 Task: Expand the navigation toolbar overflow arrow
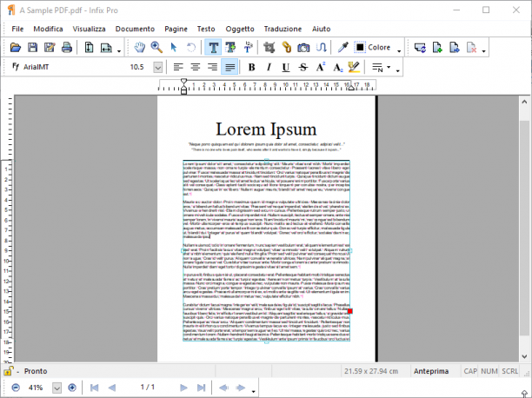(254, 391)
